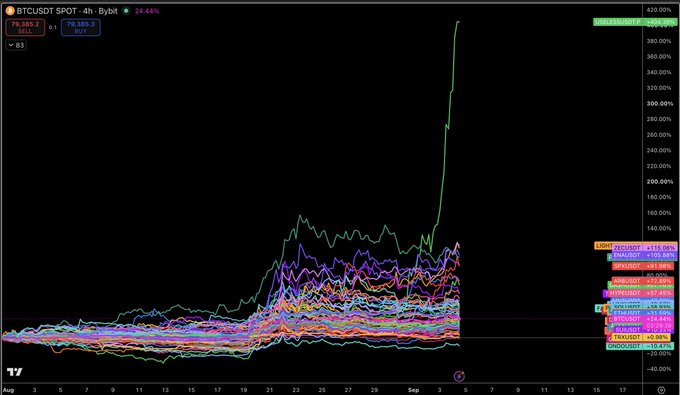Click the ZECUSDT +115.06% label
Image resolution: width=680 pixels, height=395 pixels.
coord(644,248)
